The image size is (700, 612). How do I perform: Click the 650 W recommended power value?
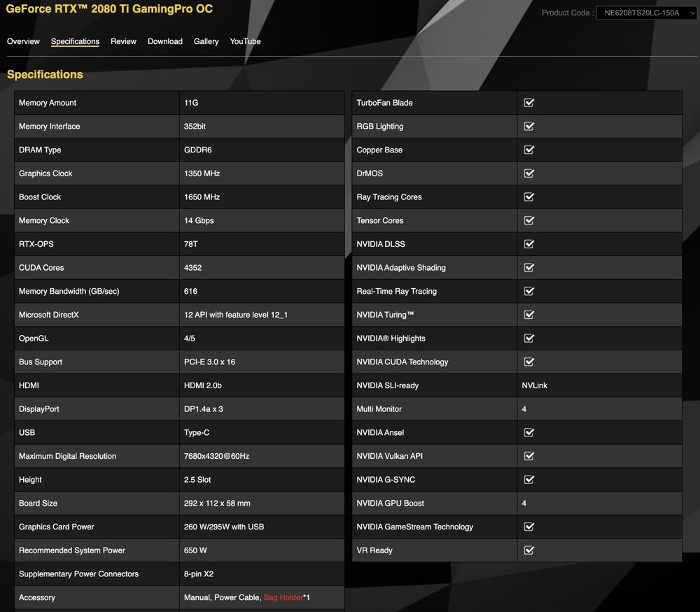click(195, 550)
